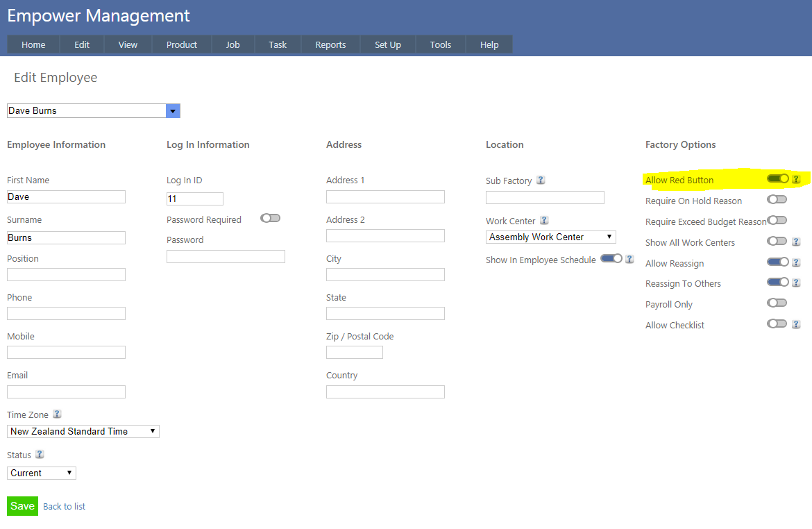
Task: Click help icon beside Work Center label
Action: tap(544, 221)
